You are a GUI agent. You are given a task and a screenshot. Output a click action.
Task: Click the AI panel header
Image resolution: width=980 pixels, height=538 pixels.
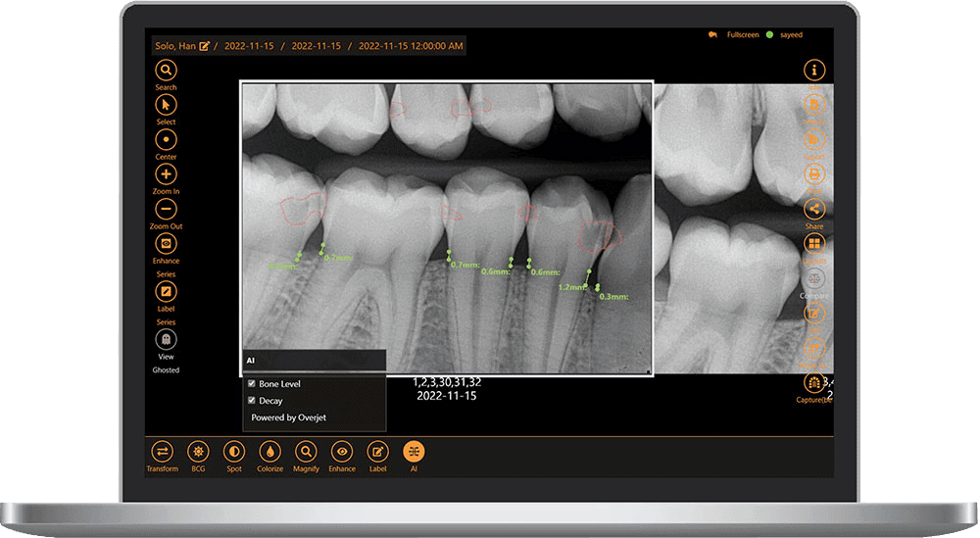pyautogui.click(x=314, y=361)
